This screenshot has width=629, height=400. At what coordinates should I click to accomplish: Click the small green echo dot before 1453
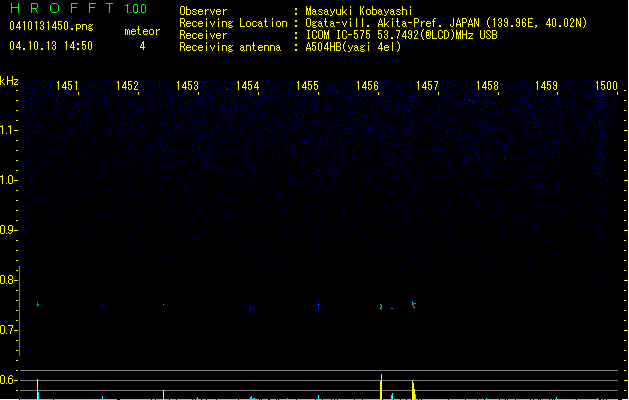tap(163, 304)
